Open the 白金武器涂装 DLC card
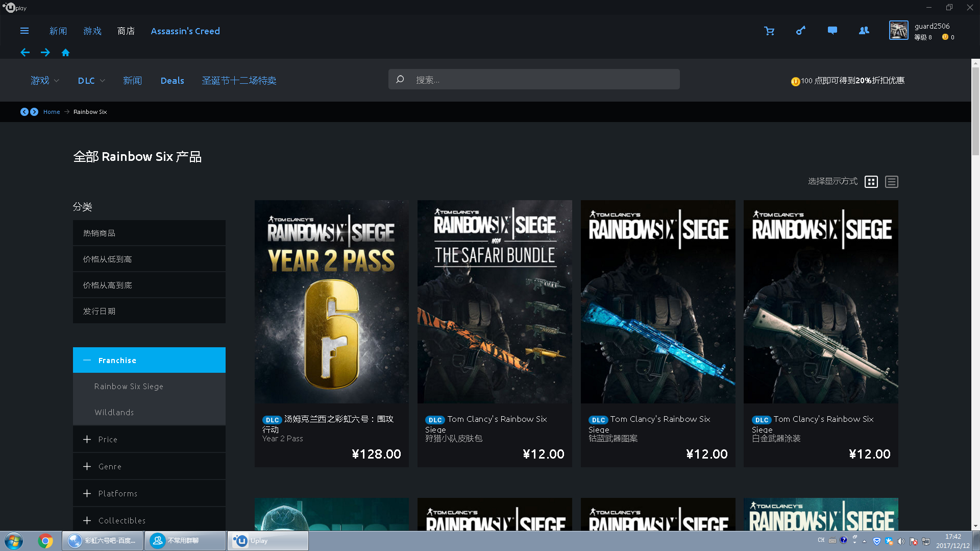The height and width of the screenshot is (551, 980). pyautogui.click(x=821, y=333)
